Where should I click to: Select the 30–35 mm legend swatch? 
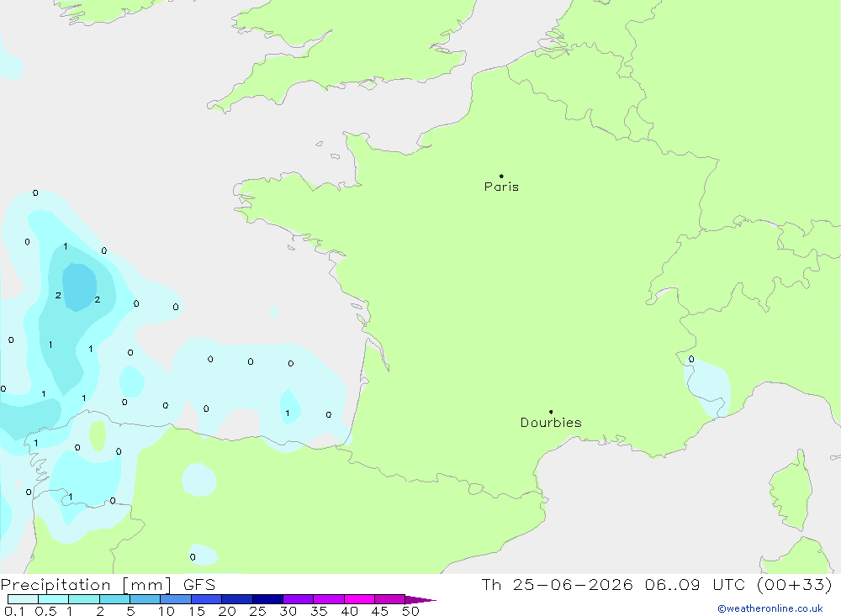[299, 599]
